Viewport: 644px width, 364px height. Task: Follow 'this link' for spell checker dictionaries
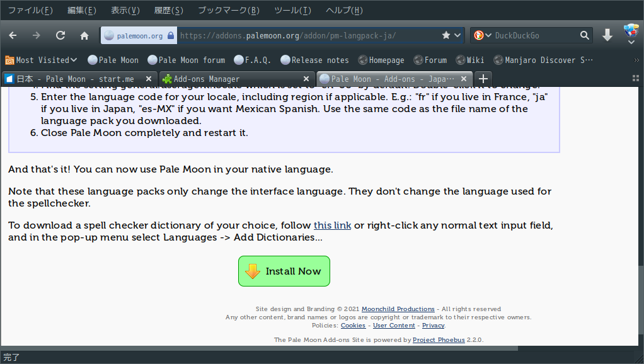click(332, 225)
